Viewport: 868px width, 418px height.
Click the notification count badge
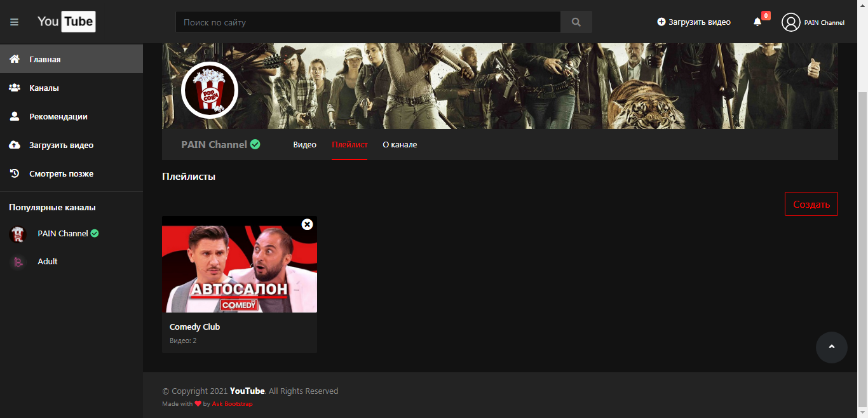coord(766,15)
